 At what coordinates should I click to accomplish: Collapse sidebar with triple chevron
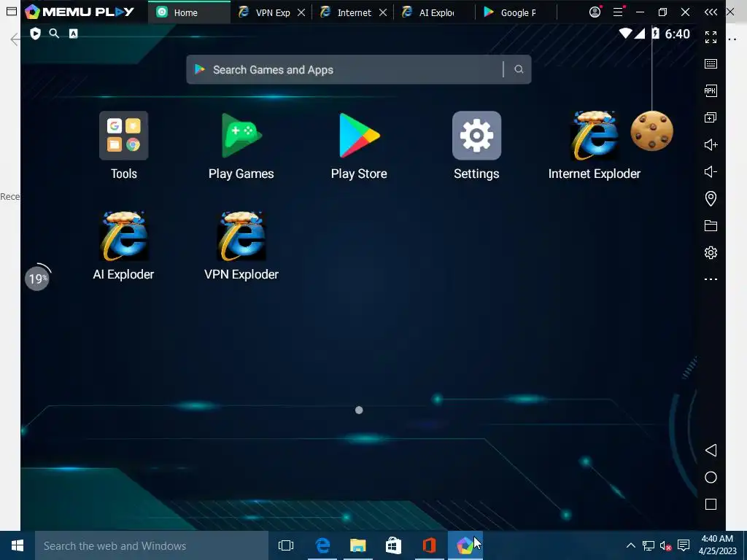click(x=711, y=12)
